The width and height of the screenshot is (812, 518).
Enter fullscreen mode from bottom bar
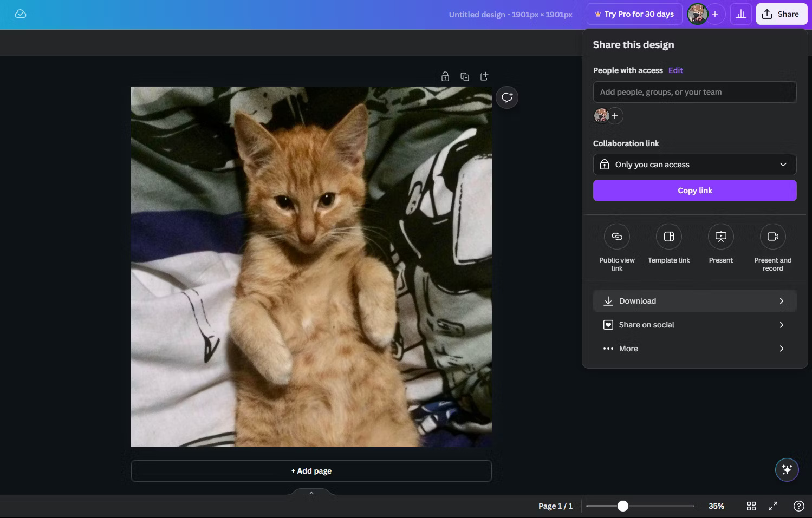(x=773, y=506)
